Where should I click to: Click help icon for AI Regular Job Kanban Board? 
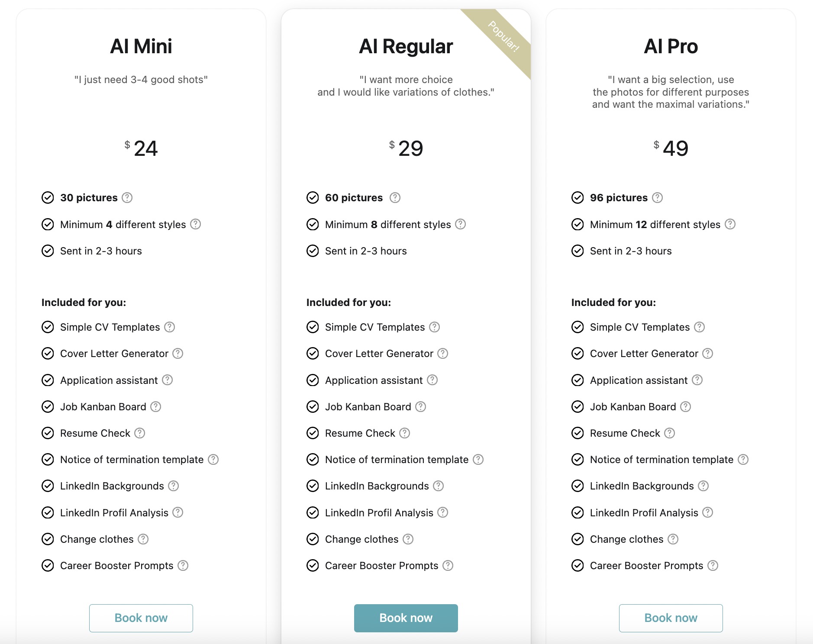[421, 407]
